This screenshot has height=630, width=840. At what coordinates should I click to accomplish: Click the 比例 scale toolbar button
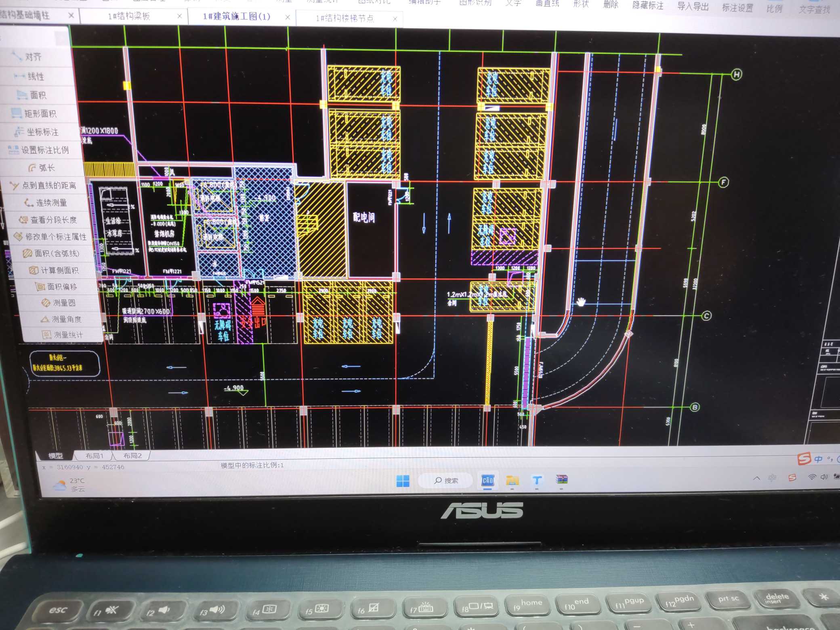[x=774, y=8]
